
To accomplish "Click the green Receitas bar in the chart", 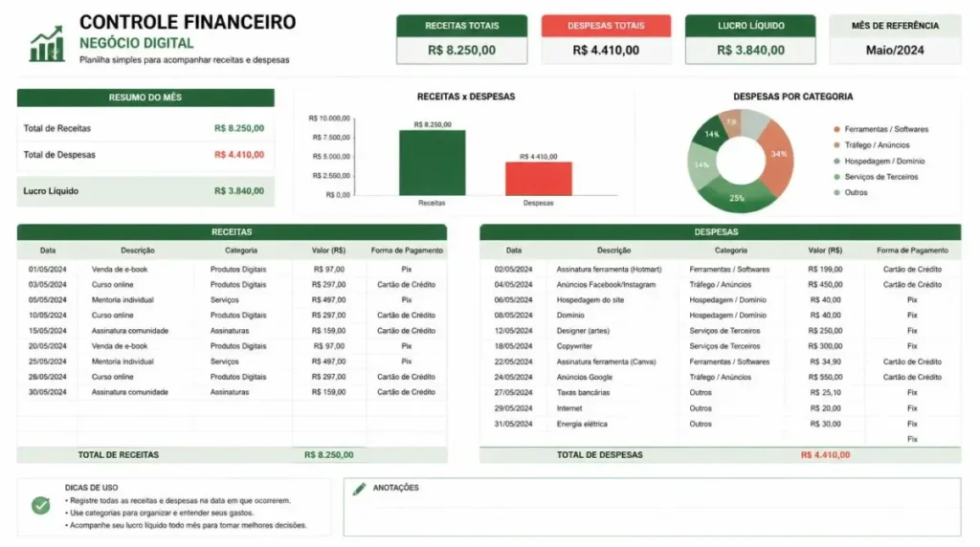I will tap(433, 163).
